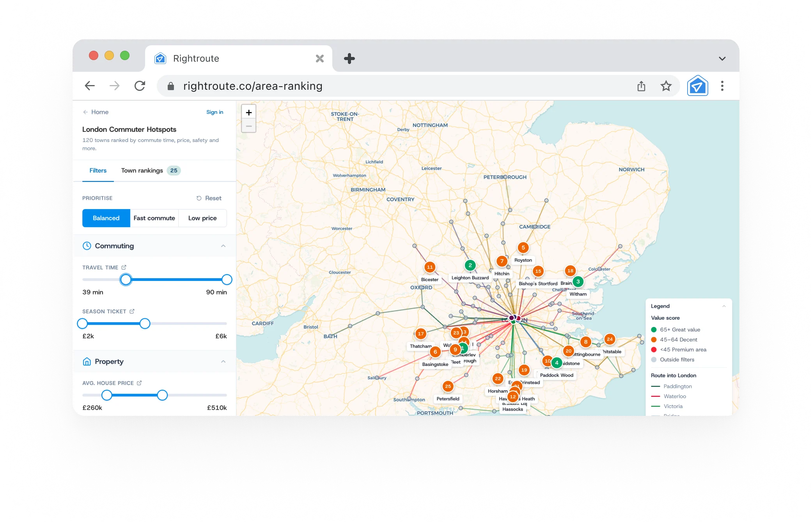The height and width of the screenshot is (522, 812).
Task: Click map marker 25 at Petersfield
Action: pos(448,386)
